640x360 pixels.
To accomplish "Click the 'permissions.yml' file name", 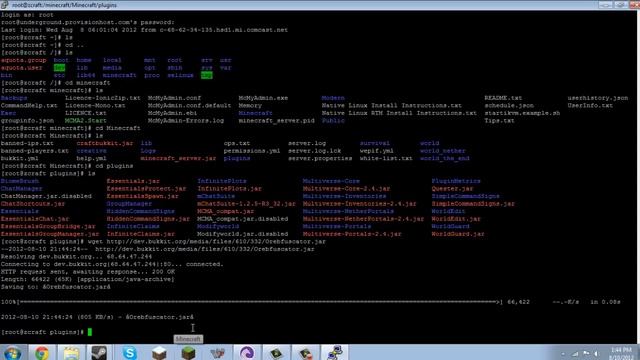I will tap(252, 151).
